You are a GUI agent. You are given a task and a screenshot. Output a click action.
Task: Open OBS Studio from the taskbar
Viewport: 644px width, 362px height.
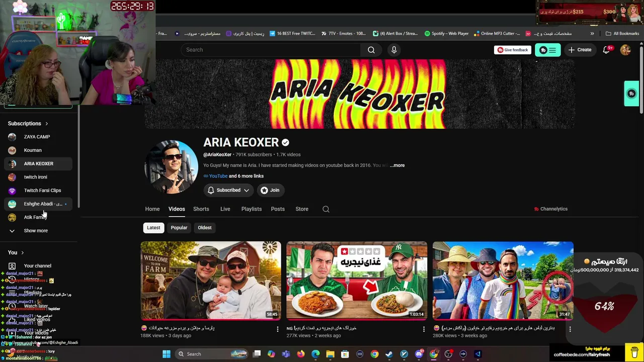448,354
